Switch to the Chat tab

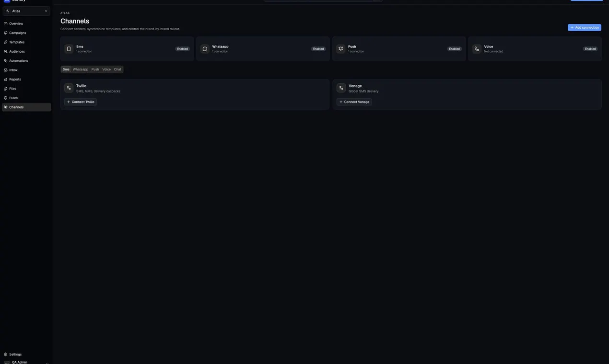tap(117, 69)
